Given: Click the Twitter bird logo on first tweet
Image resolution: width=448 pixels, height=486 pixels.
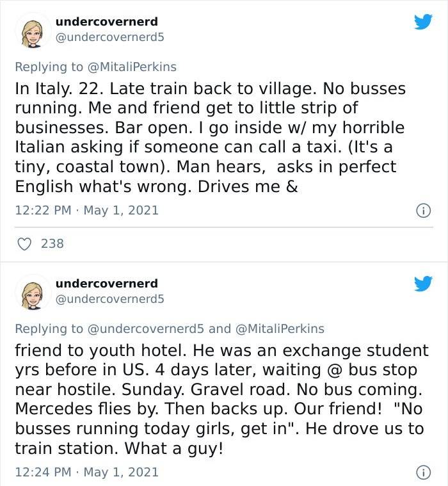Looking at the screenshot, I should [423, 22].
